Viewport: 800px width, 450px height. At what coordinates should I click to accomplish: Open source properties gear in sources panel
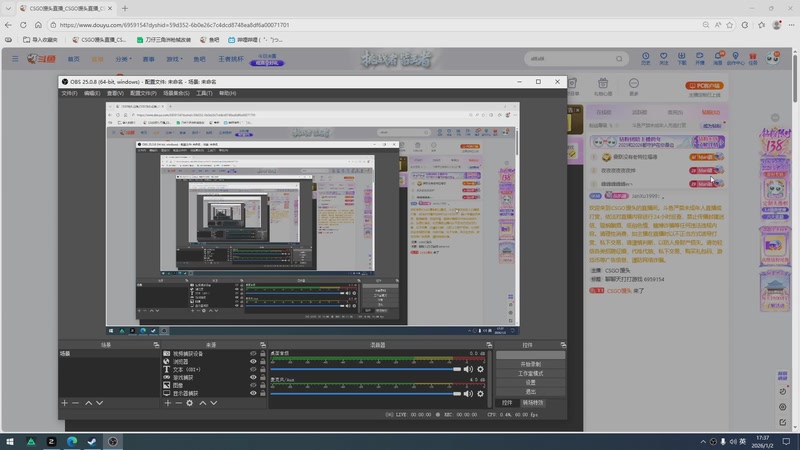tap(190, 403)
